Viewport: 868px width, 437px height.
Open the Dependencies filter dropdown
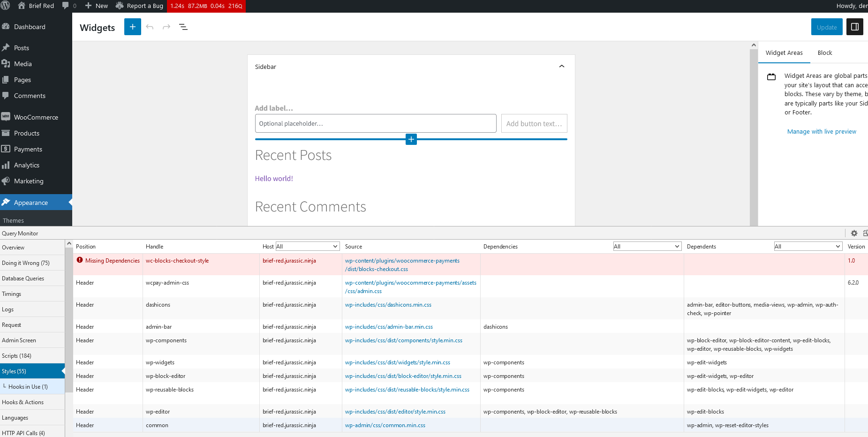tap(647, 246)
